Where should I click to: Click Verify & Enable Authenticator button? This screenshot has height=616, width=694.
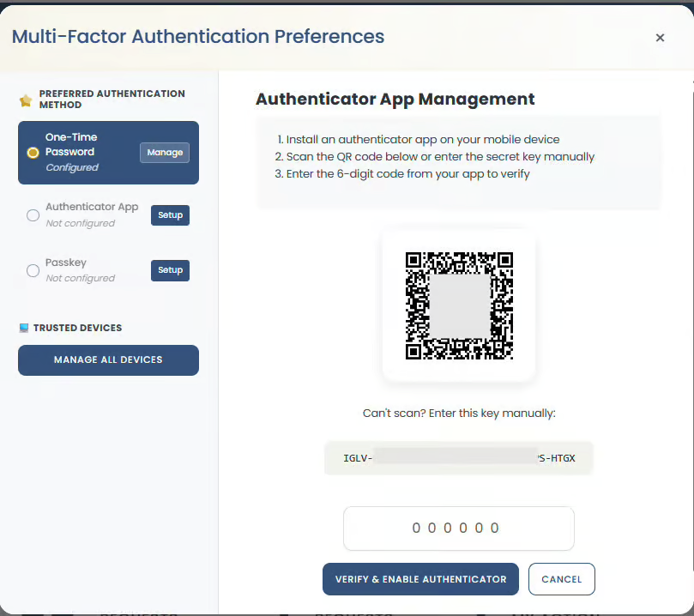point(420,579)
